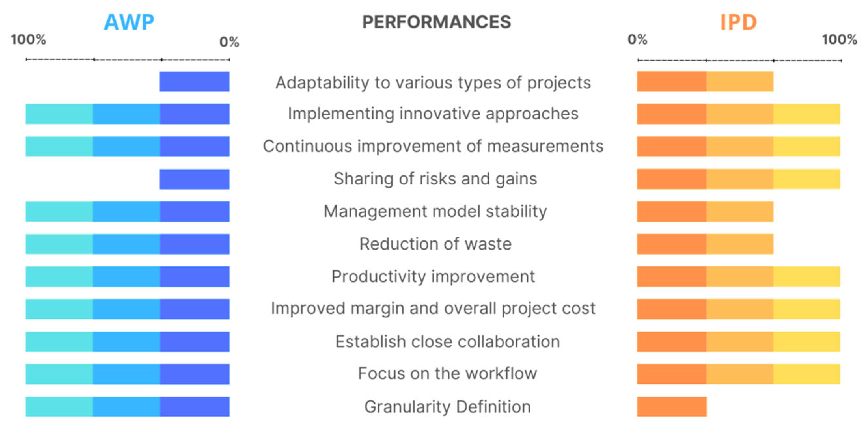Viewport: 868px width, 434px height.
Task: Click middle-blue AWP segment for Establish close collaboration
Action: pos(126,341)
